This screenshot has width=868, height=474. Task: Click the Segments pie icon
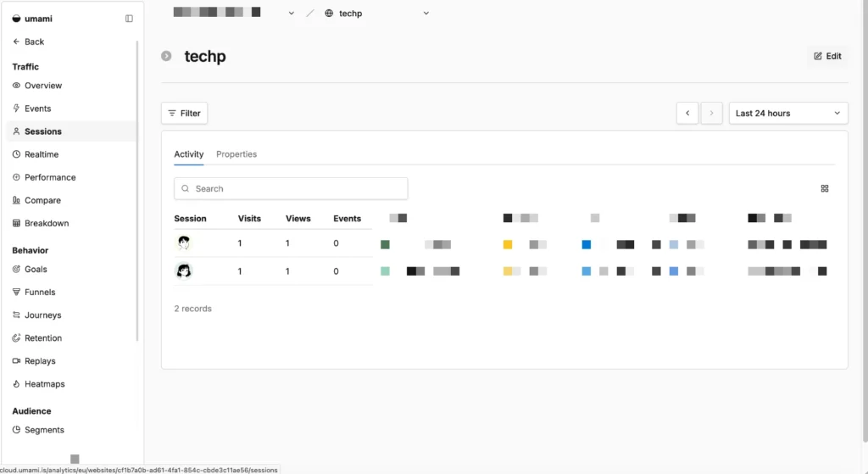pyautogui.click(x=16, y=430)
